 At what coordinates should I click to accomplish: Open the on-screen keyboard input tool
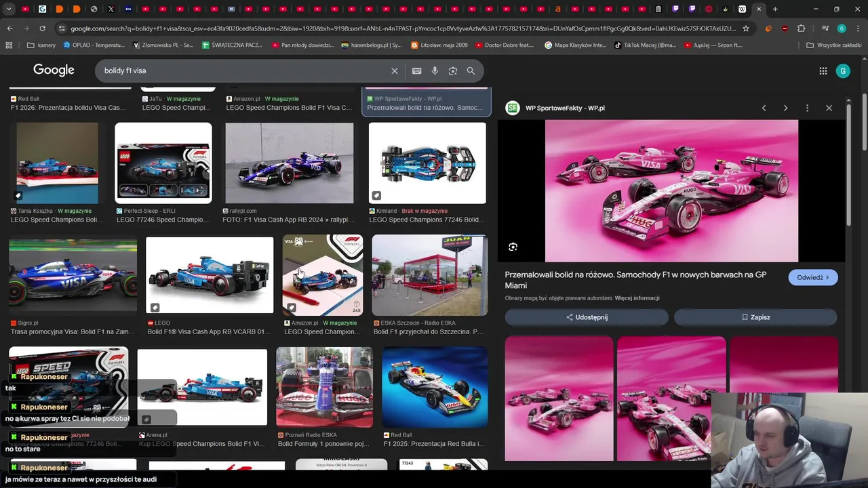[x=416, y=70]
